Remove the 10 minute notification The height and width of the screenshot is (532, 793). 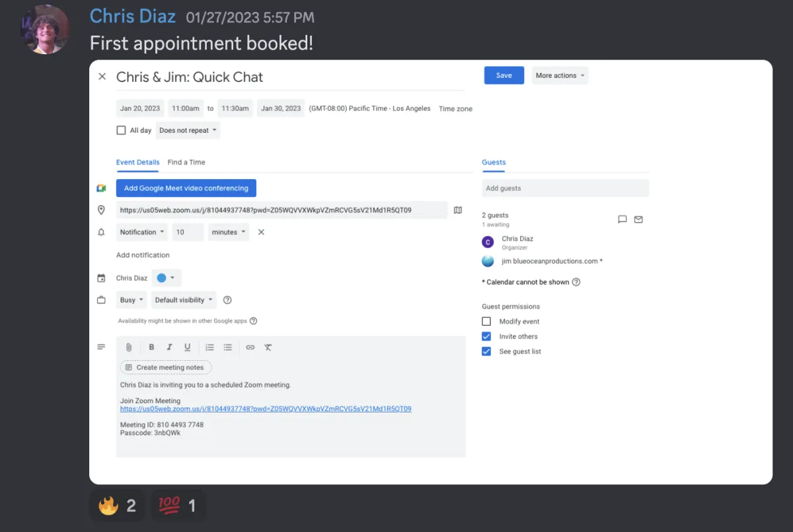[x=261, y=232]
